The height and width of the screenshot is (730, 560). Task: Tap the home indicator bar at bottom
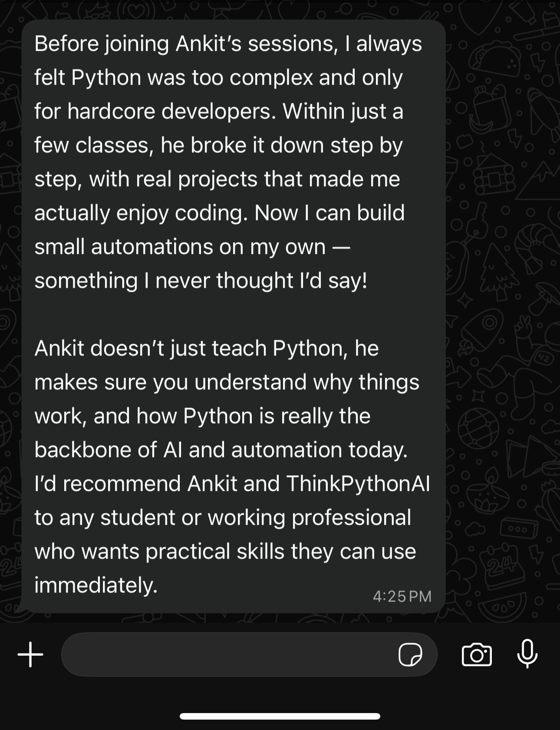pos(280,716)
